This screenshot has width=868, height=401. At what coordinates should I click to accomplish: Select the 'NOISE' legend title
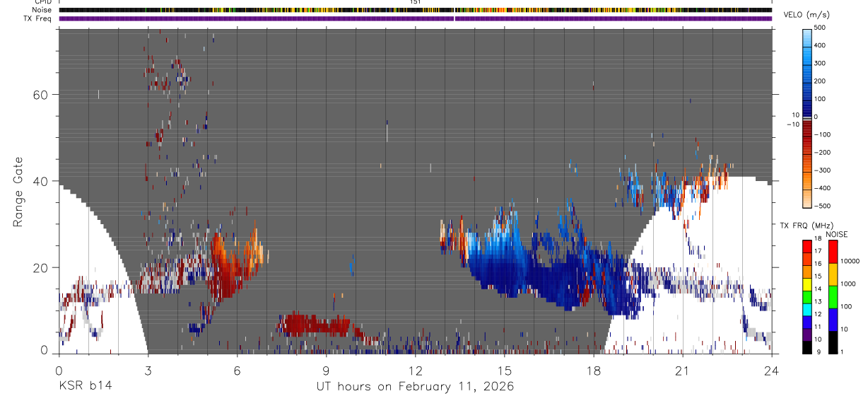coord(838,235)
